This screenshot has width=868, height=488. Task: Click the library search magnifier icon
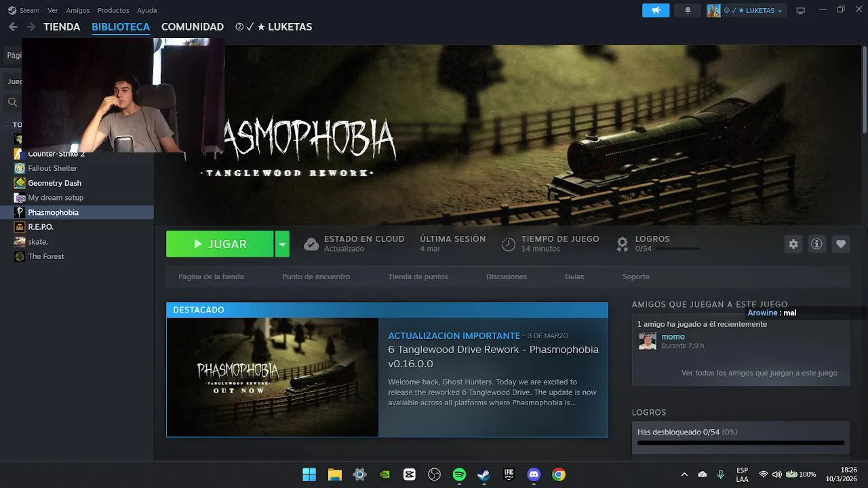(x=12, y=102)
